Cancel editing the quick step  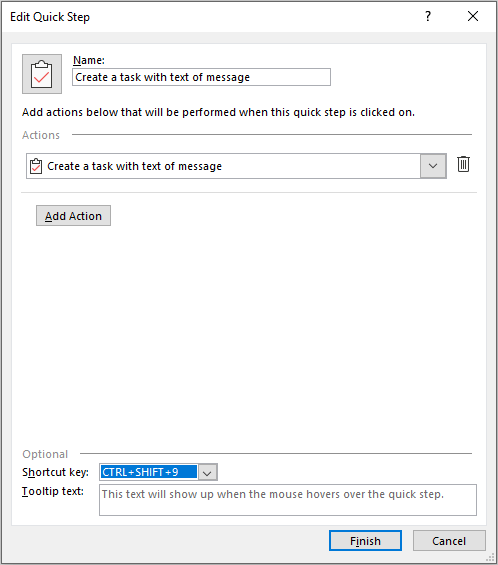point(449,541)
